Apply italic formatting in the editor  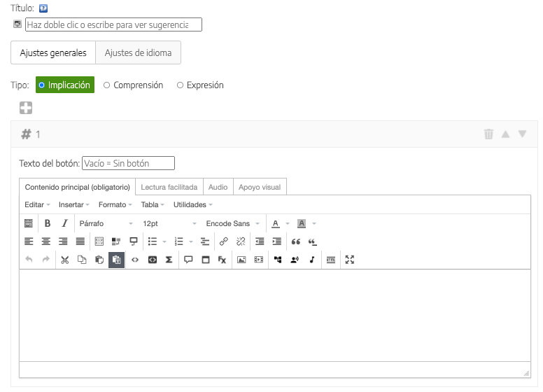(x=64, y=223)
